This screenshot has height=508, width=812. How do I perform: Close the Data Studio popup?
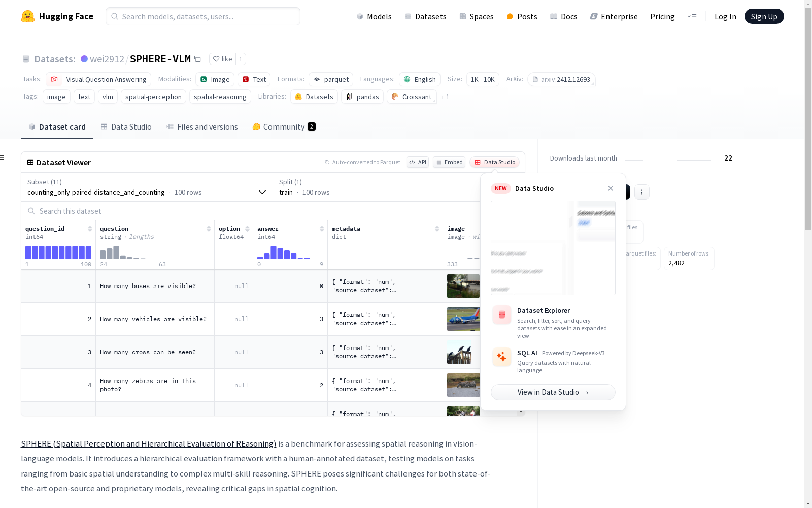[611, 188]
